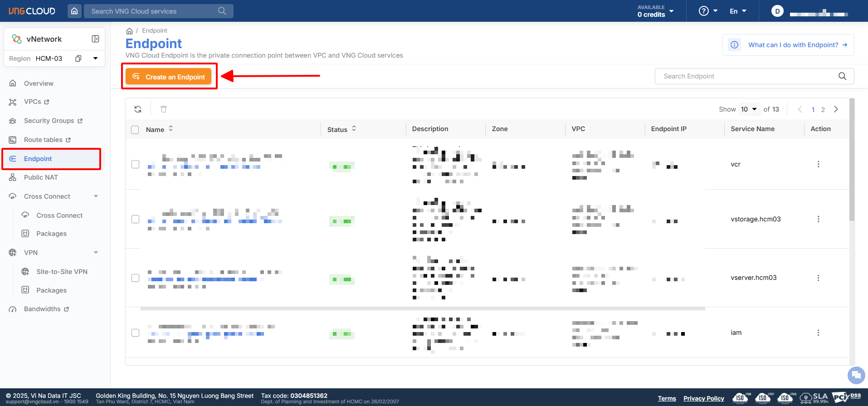Collapse the vNetwork sidebar panel icon
The width and height of the screenshot is (868, 406).
tap(95, 39)
